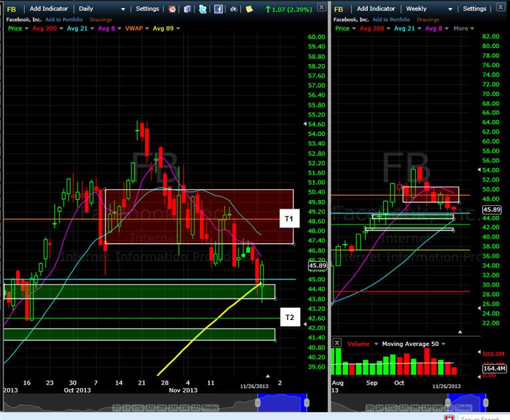Click the 1.07 (2.39%) price change

(x=289, y=9)
